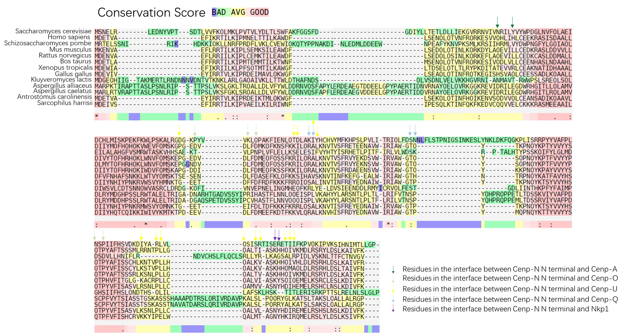This screenshot has width=644, height=333.
Task: Click the "Conservation Score" title
Action: point(152,12)
